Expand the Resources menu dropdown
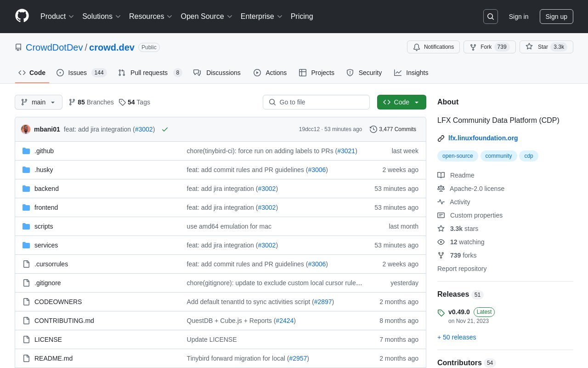The width and height of the screenshot is (588, 368). 151,17
